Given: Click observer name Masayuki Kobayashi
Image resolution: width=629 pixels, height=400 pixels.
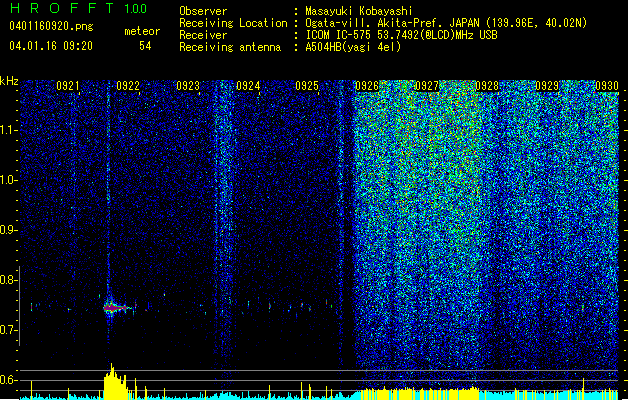Looking at the screenshot, I should pos(359,11).
